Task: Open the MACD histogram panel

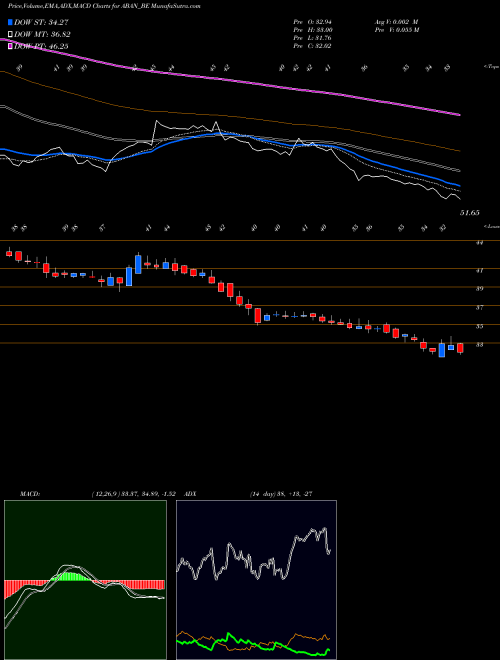Action: [x=85, y=580]
